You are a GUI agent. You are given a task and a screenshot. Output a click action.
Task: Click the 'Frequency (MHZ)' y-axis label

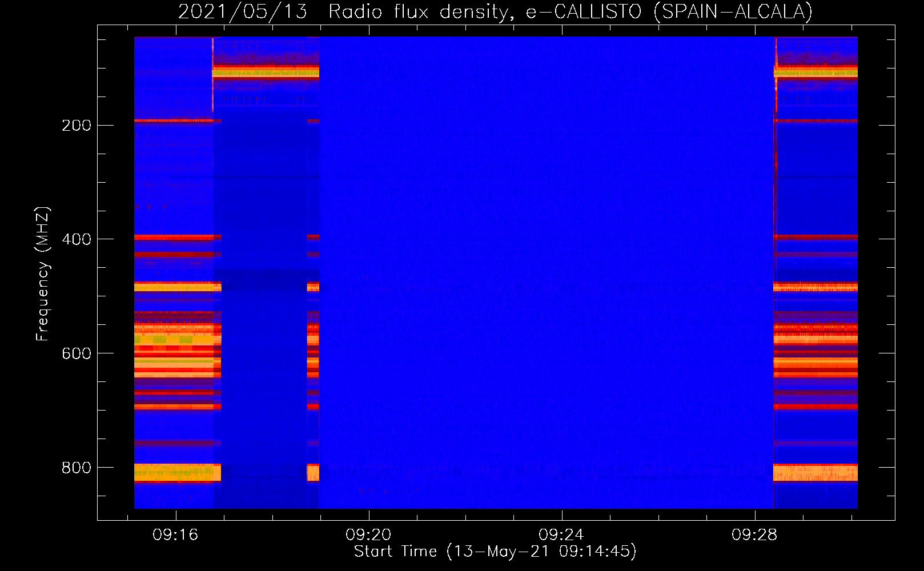(x=43, y=274)
